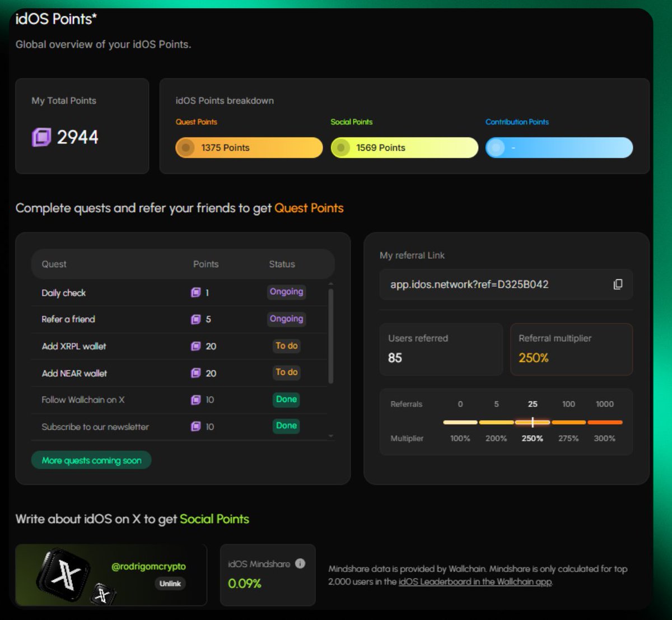This screenshot has height=620, width=672.
Task: Select the Refer a friend quest
Action: click(68, 319)
